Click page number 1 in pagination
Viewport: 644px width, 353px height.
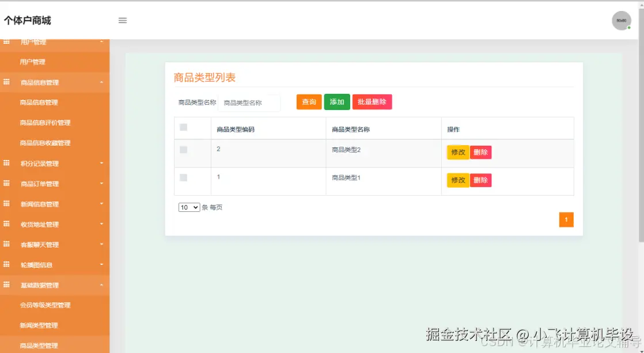pyautogui.click(x=566, y=219)
